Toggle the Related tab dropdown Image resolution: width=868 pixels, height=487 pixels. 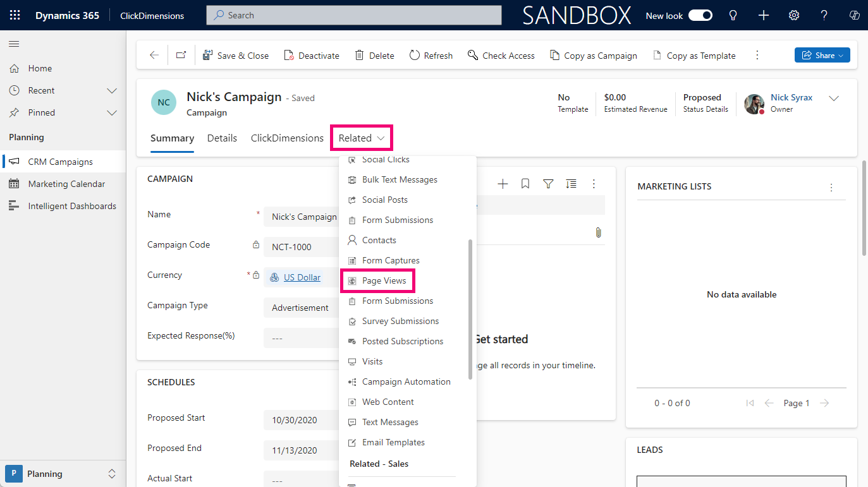(x=362, y=138)
